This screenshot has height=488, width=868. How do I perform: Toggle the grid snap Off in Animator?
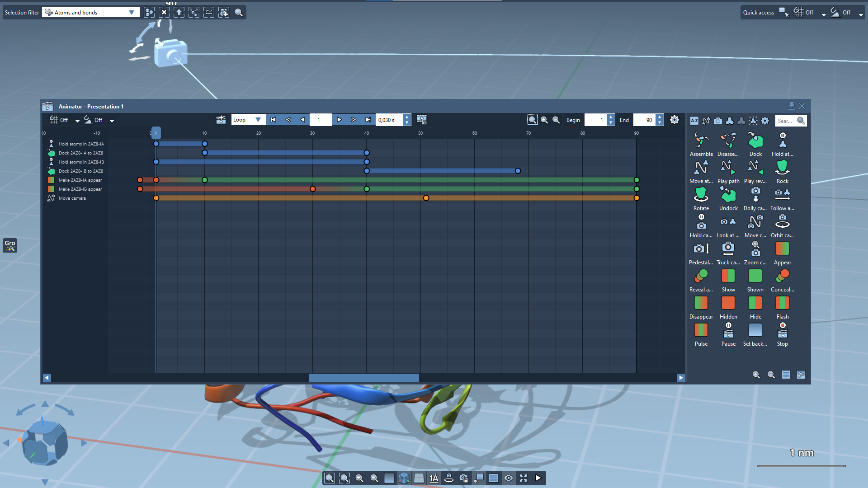[59, 120]
